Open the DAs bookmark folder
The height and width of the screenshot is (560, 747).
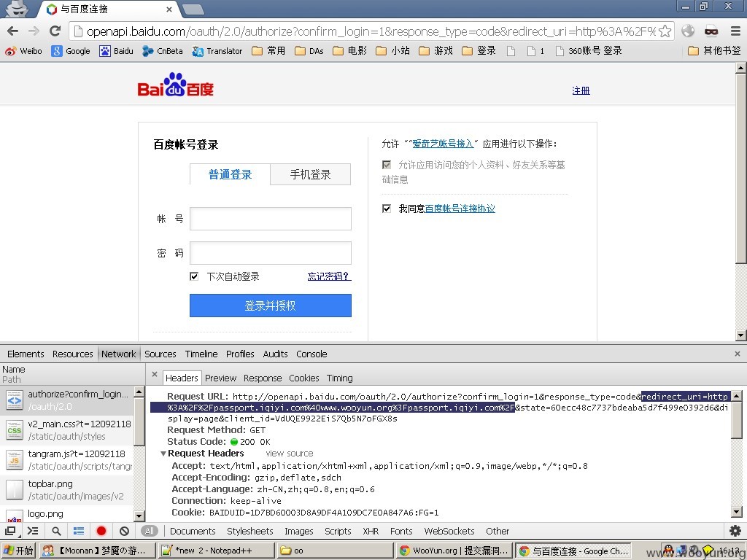point(309,51)
